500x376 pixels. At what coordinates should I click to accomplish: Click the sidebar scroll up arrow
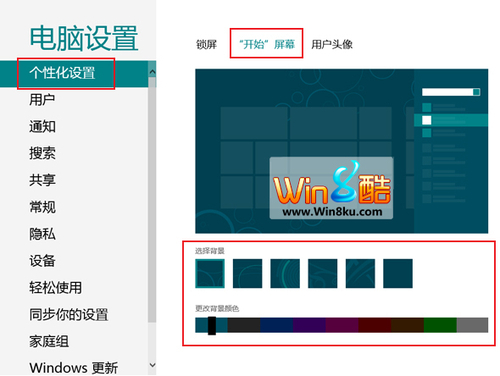coord(152,71)
